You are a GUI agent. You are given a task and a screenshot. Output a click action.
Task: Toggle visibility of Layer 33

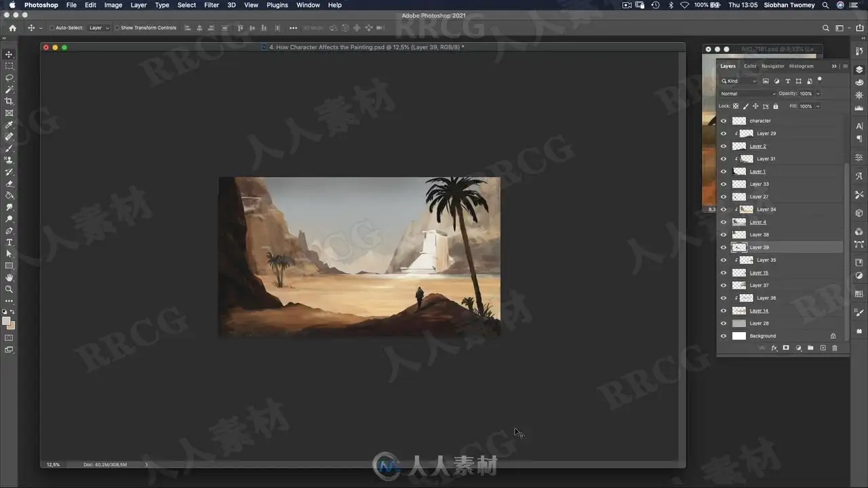tap(724, 184)
